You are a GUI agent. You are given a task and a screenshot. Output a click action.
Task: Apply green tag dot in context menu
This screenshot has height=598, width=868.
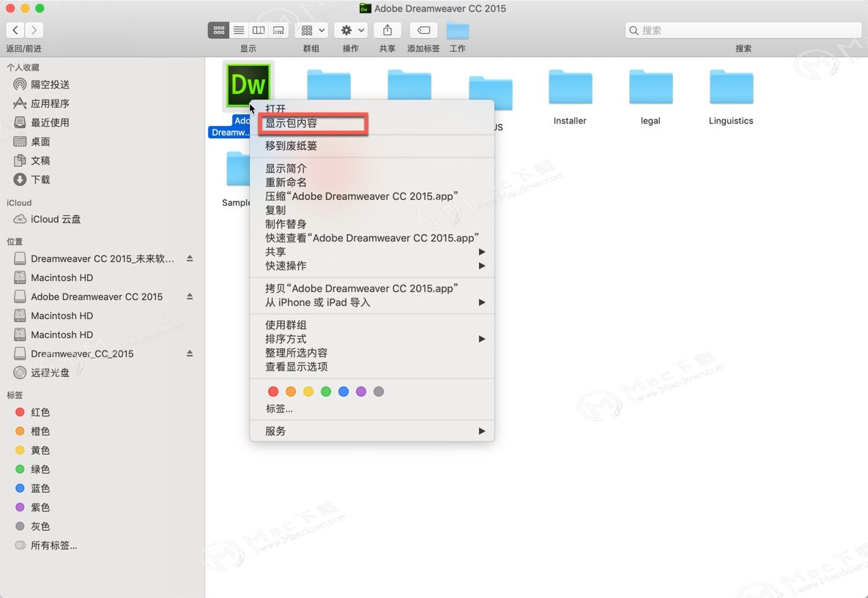point(326,392)
